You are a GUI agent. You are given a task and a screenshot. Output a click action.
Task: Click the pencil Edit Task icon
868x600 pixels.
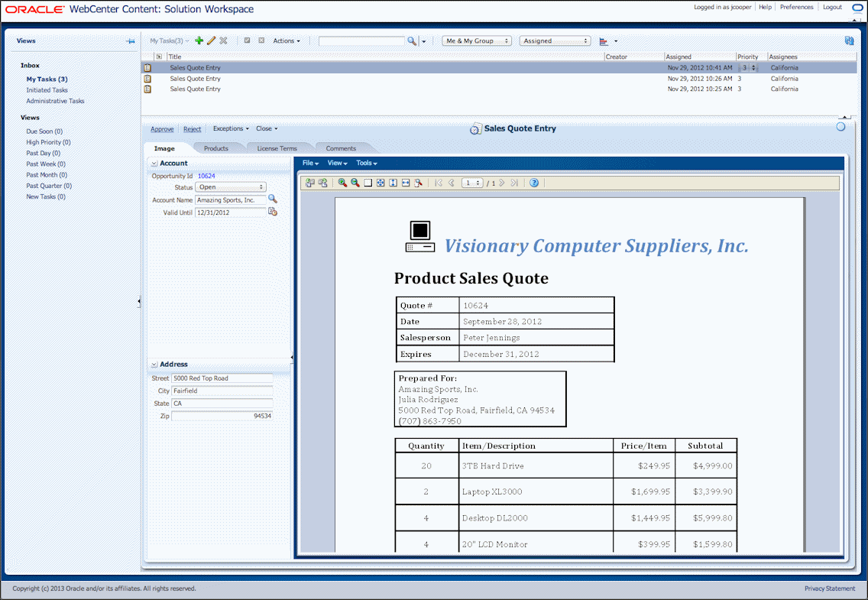click(x=211, y=41)
